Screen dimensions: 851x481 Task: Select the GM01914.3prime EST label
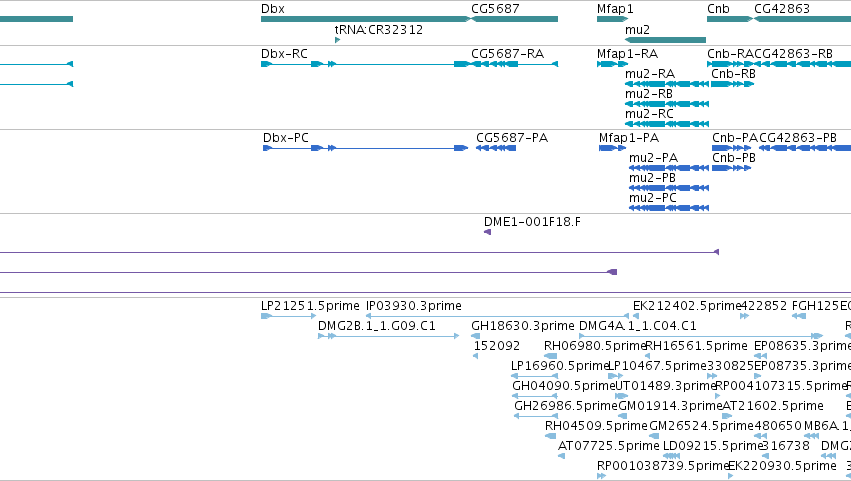click(x=671, y=406)
